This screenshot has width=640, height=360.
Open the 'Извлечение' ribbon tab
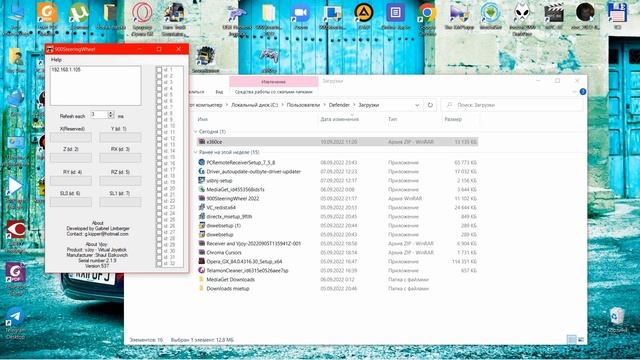(x=273, y=82)
